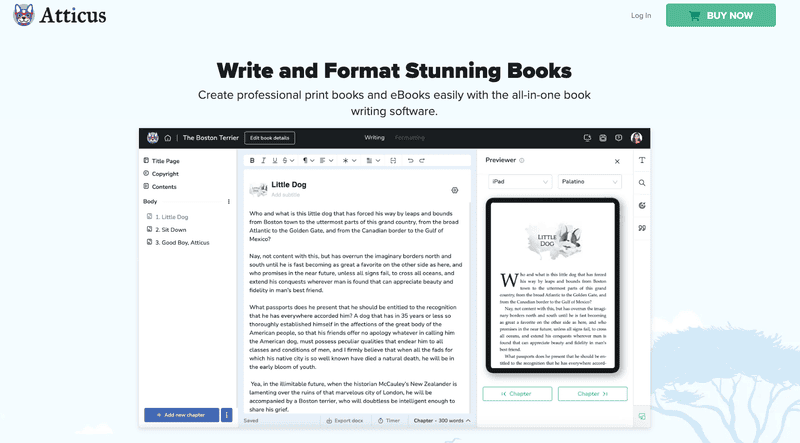Image resolution: width=800 pixels, height=443 pixels.
Task: Click the Little Dog chapter title field
Action: (x=289, y=185)
